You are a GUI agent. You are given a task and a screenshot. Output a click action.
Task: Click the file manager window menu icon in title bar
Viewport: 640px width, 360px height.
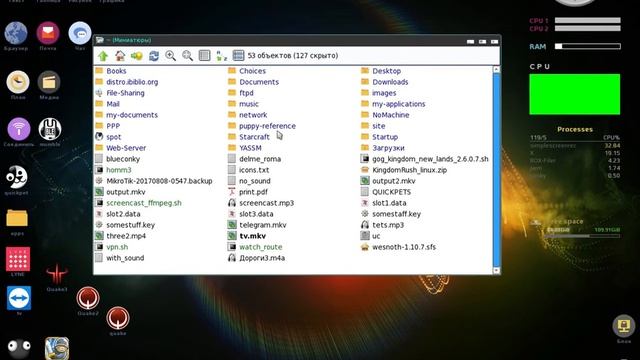(x=100, y=40)
